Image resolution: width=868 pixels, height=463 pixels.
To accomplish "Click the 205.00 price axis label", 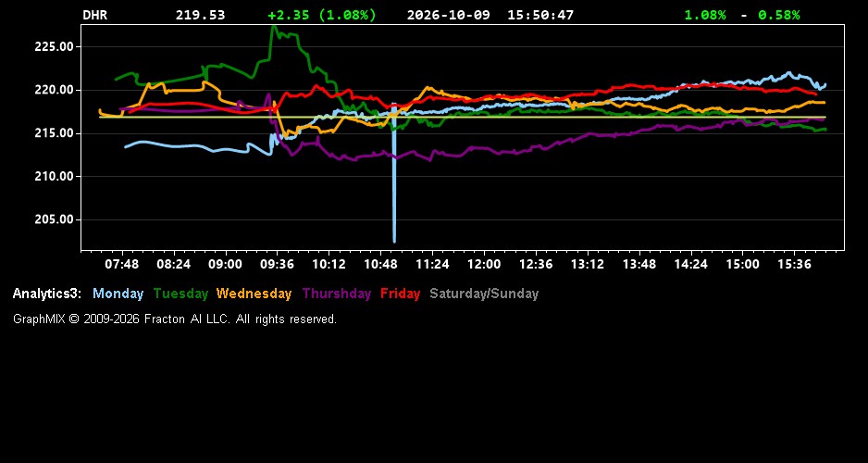I will [x=55, y=219].
